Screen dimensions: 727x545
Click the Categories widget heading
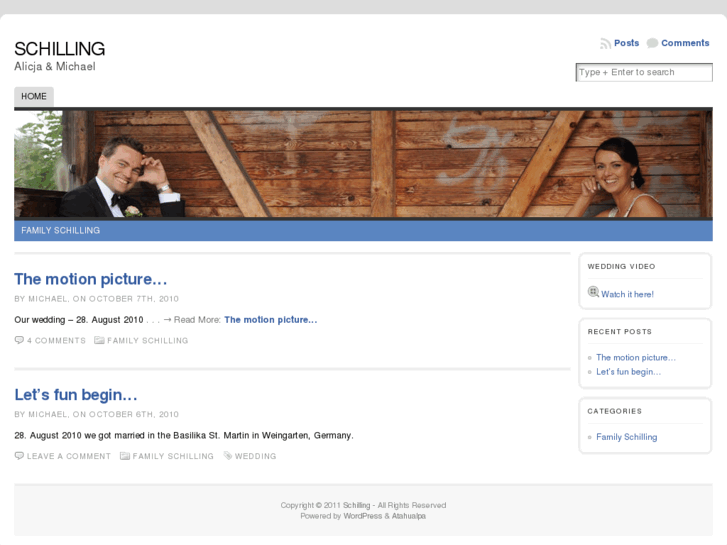(614, 411)
